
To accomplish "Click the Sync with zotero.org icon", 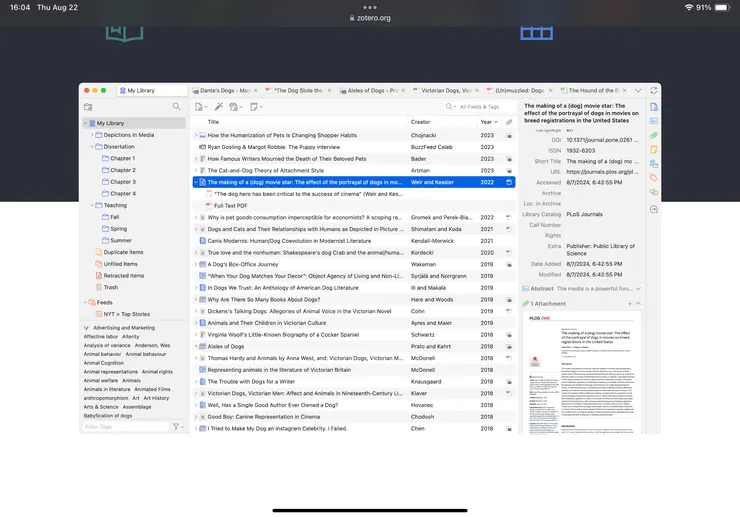I will pyautogui.click(x=654, y=90).
